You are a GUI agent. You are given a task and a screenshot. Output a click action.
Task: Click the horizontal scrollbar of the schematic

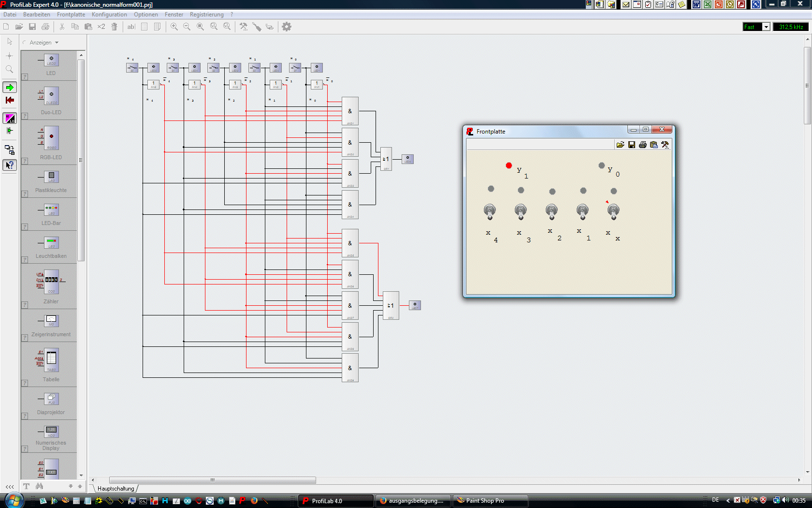[213, 480]
